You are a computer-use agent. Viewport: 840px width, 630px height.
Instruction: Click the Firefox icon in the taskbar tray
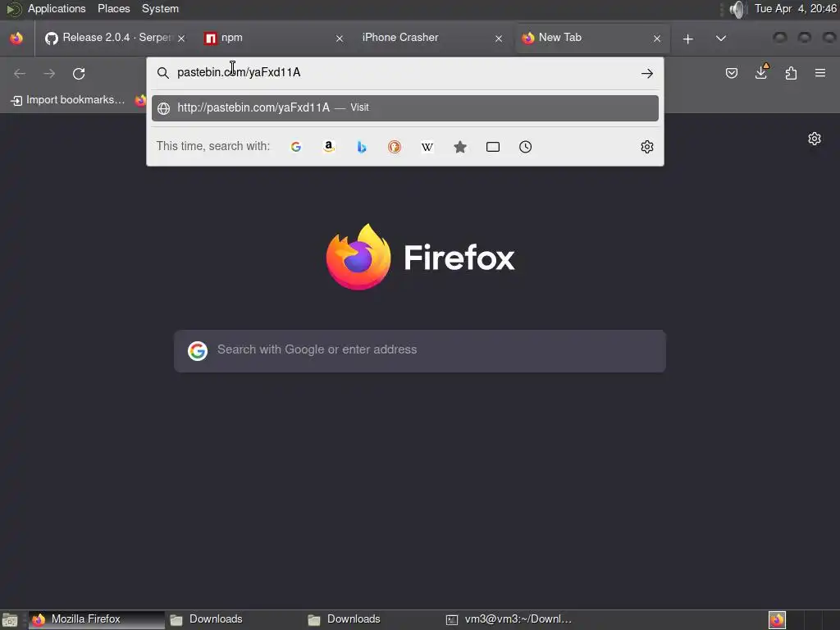(x=777, y=620)
